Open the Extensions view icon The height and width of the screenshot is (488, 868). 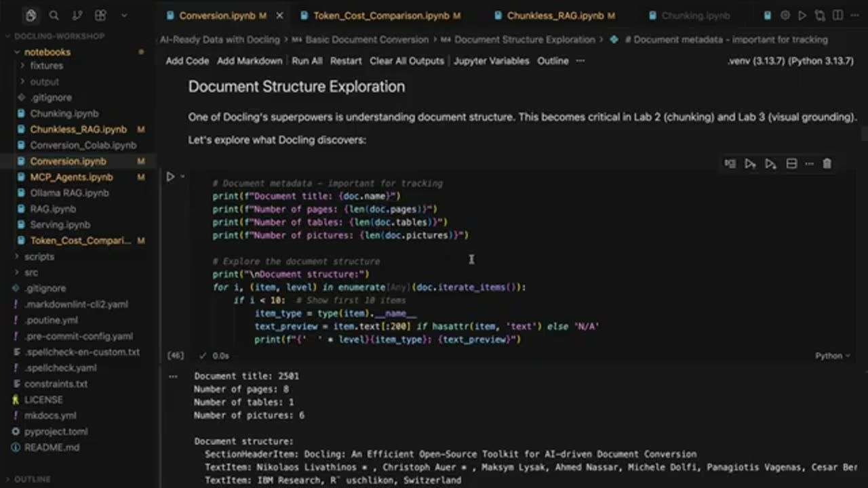coord(100,16)
